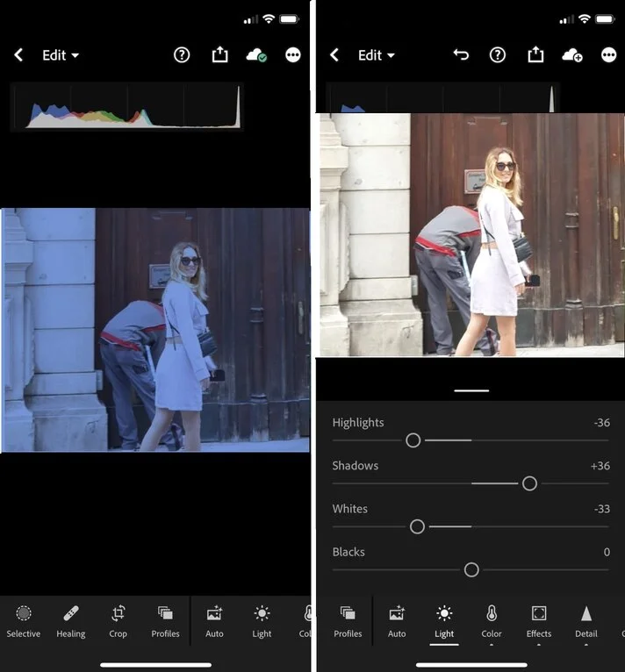Switch to the Profiles tab beside Crop

[x=165, y=620]
